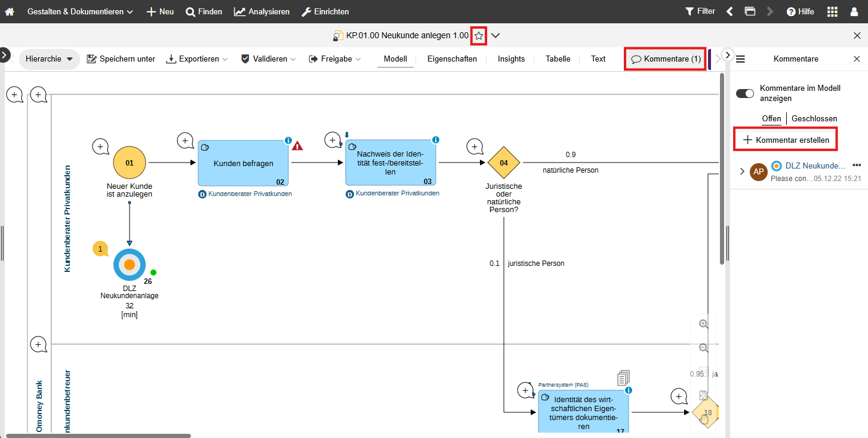
Task: Expand the DLZ Neukunde comment entry
Action: (x=742, y=171)
